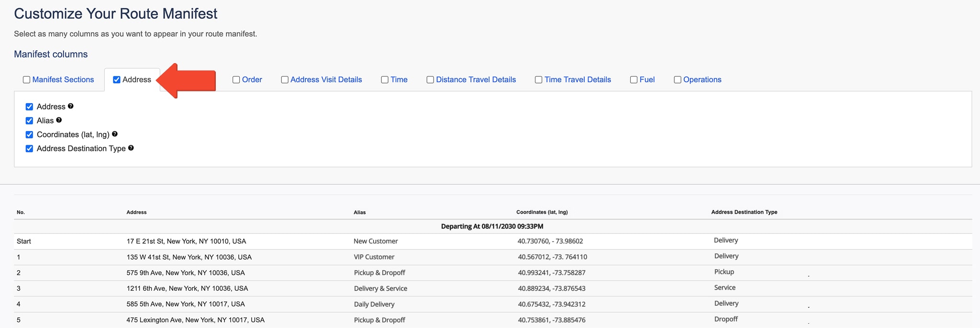
Task: Click the No. column header
Action: 21,212
